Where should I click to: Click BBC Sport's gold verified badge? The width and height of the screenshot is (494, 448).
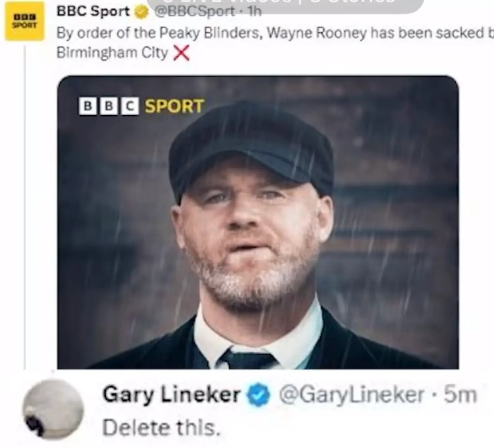click(x=142, y=12)
